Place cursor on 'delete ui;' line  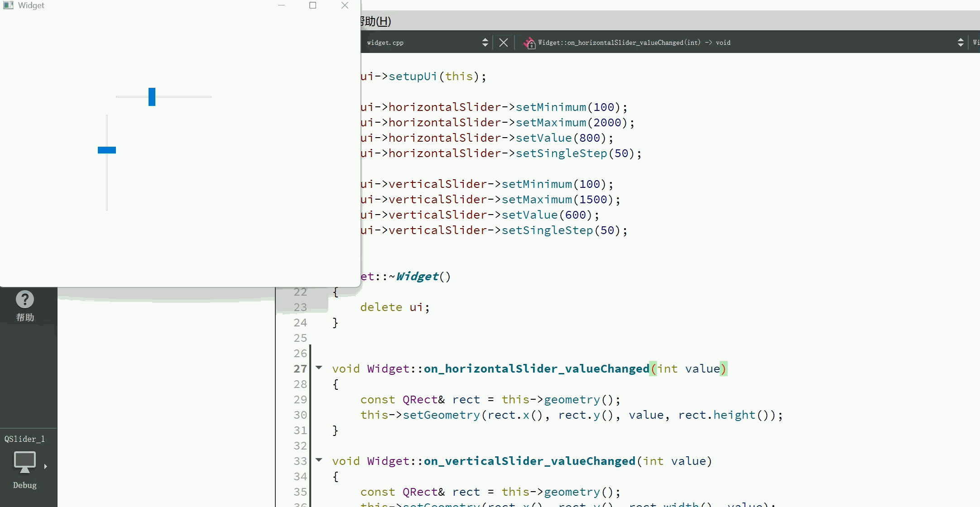[x=394, y=307]
